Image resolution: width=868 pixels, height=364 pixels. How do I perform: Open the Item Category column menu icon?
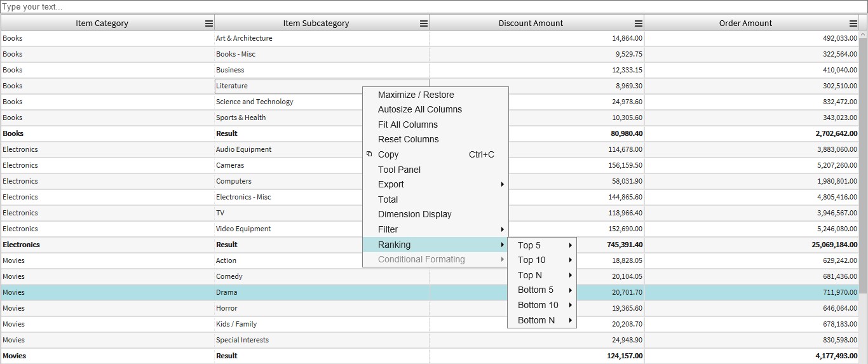(208, 24)
